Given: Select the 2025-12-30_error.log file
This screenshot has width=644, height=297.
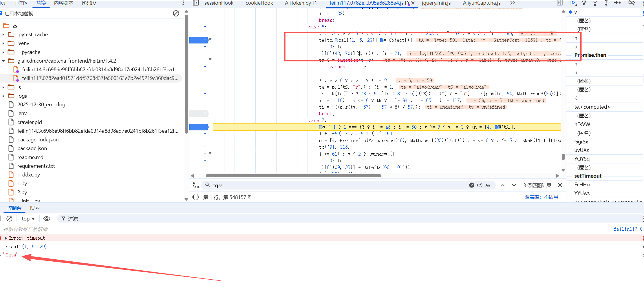Looking at the screenshot, I should coord(41,105).
